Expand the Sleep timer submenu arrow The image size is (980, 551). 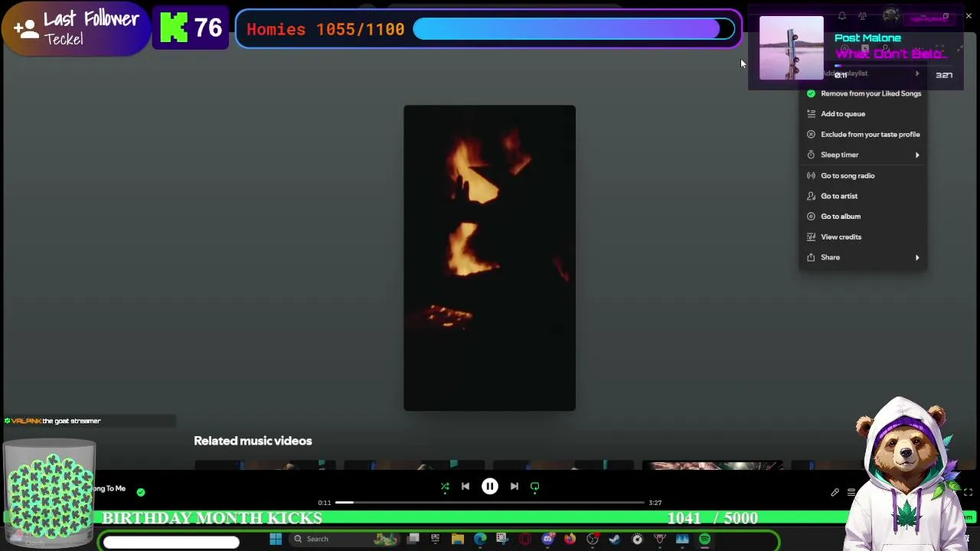coord(917,155)
